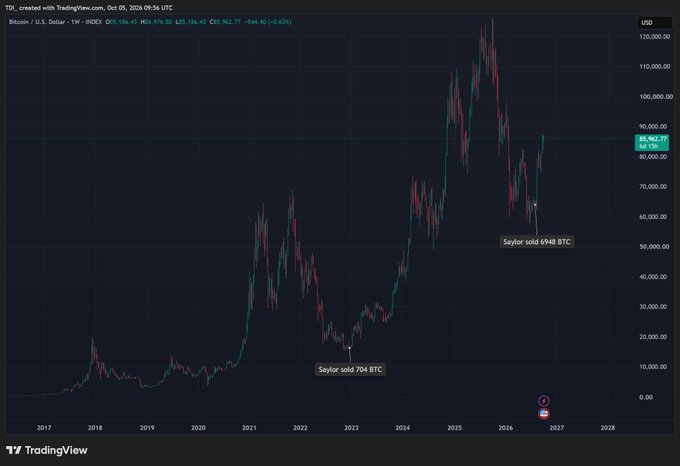Click the 2025 label on time axis
This screenshot has height=466, width=680.
pos(454,428)
